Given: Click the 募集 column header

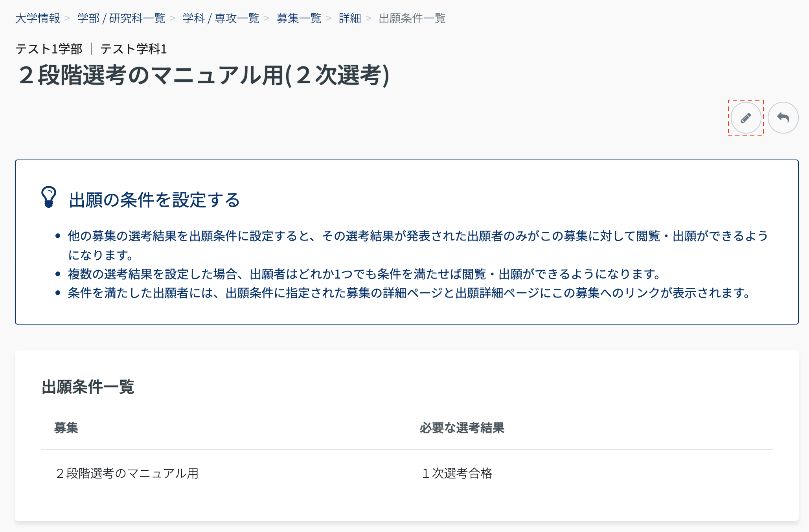Looking at the screenshot, I should click(x=66, y=427).
